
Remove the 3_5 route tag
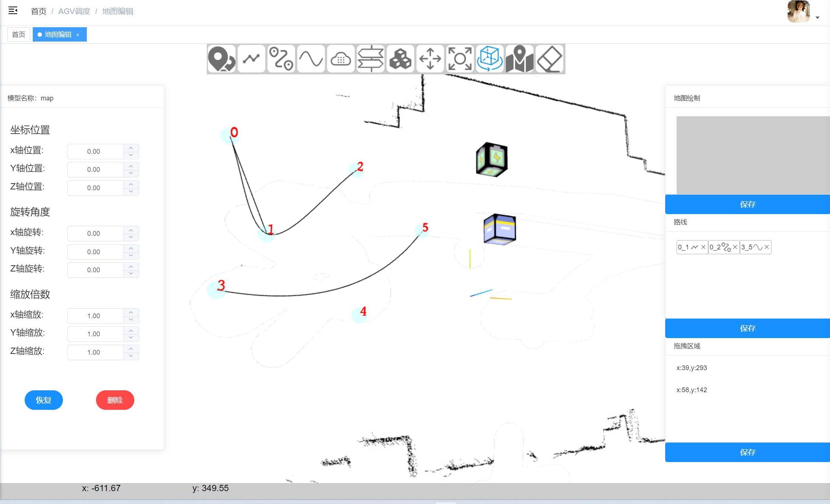click(766, 247)
